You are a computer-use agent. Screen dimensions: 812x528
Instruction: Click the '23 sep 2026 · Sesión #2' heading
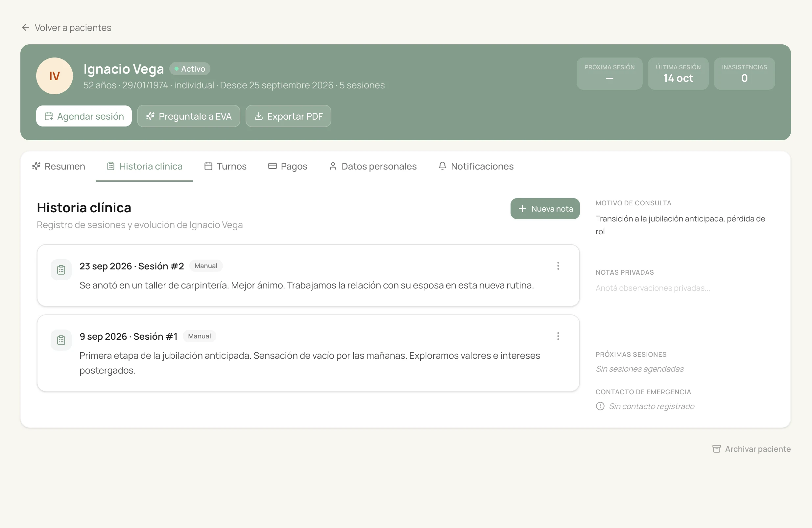tap(132, 266)
